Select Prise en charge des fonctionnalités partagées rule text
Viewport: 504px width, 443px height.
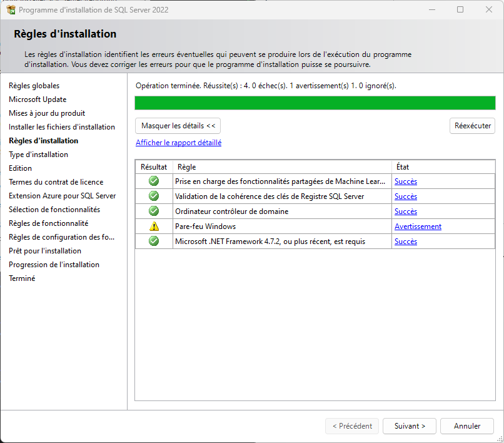[280, 181]
